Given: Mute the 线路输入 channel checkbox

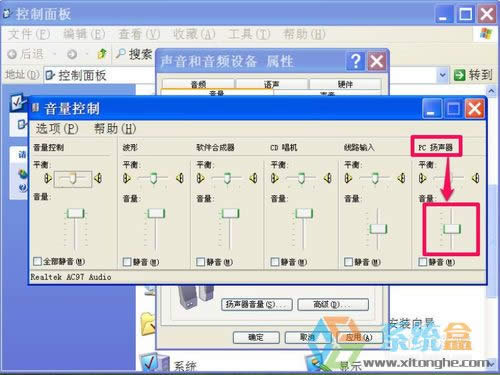Looking at the screenshot, I should [x=348, y=262].
